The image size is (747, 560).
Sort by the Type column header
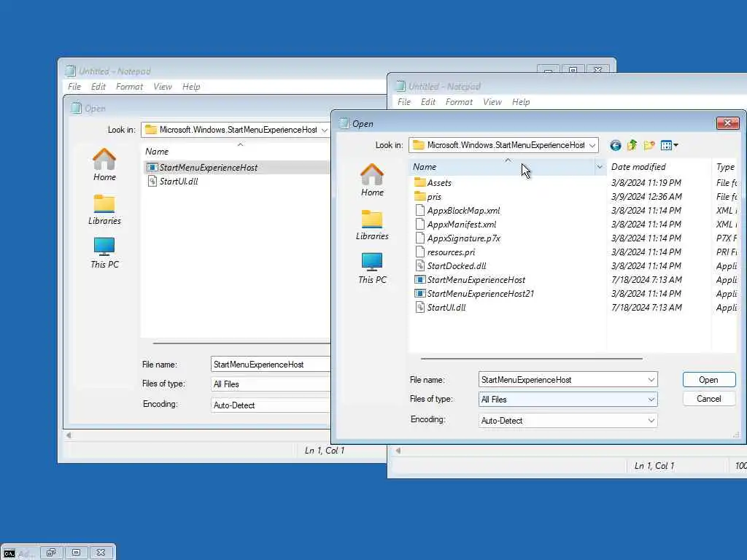(x=726, y=167)
